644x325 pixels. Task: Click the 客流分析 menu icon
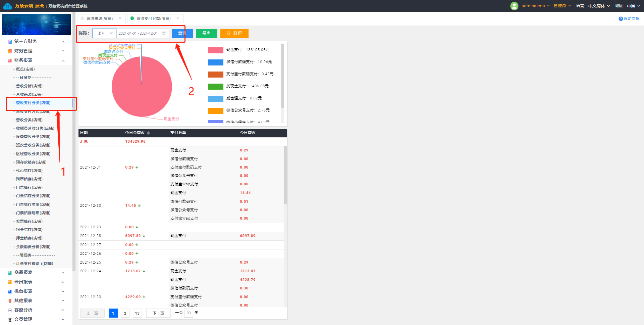pyautogui.click(x=10, y=310)
